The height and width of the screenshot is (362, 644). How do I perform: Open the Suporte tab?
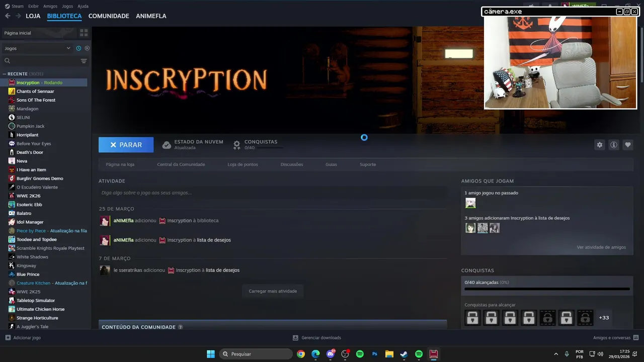[368, 164]
